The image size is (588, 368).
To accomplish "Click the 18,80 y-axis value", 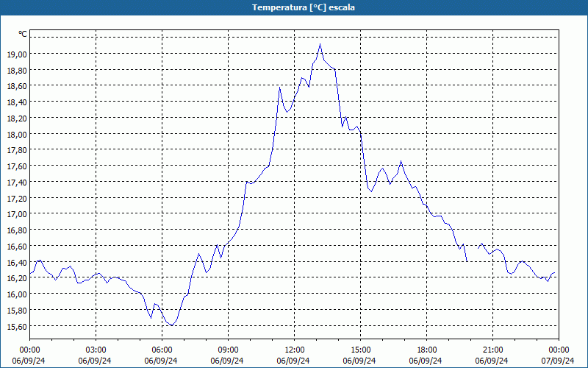I will [x=17, y=70].
